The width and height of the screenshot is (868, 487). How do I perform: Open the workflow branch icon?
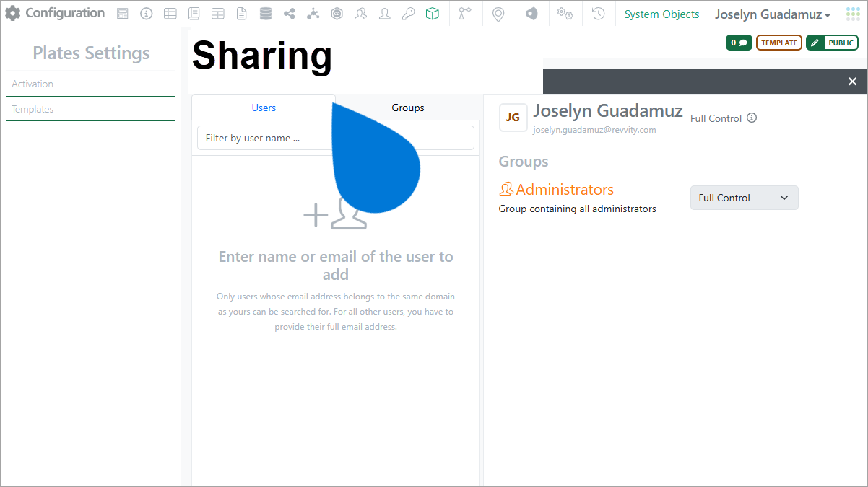[x=465, y=14]
